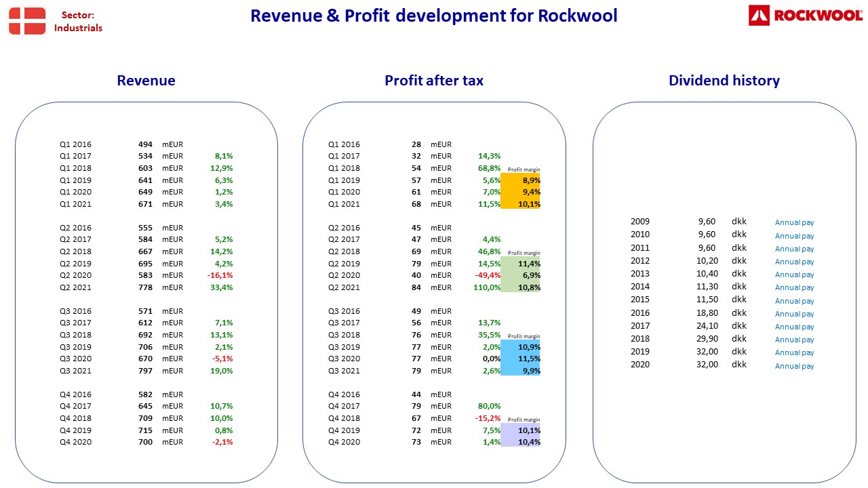Open Annual pay link for 2009

[794, 222]
